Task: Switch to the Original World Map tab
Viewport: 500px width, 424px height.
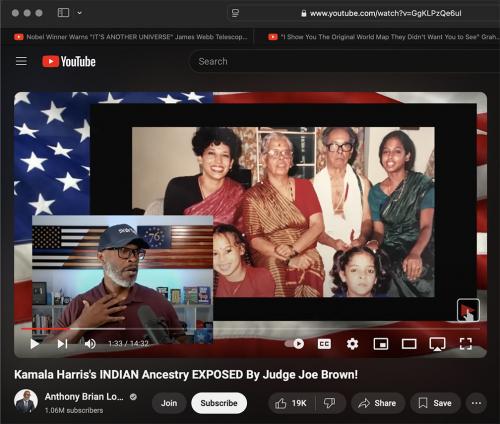Action: [x=383, y=37]
